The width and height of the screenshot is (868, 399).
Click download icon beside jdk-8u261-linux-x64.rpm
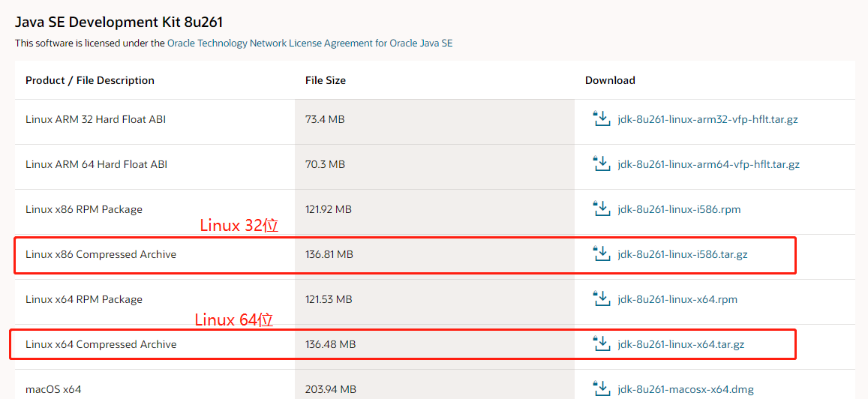(x=601, y=298)
